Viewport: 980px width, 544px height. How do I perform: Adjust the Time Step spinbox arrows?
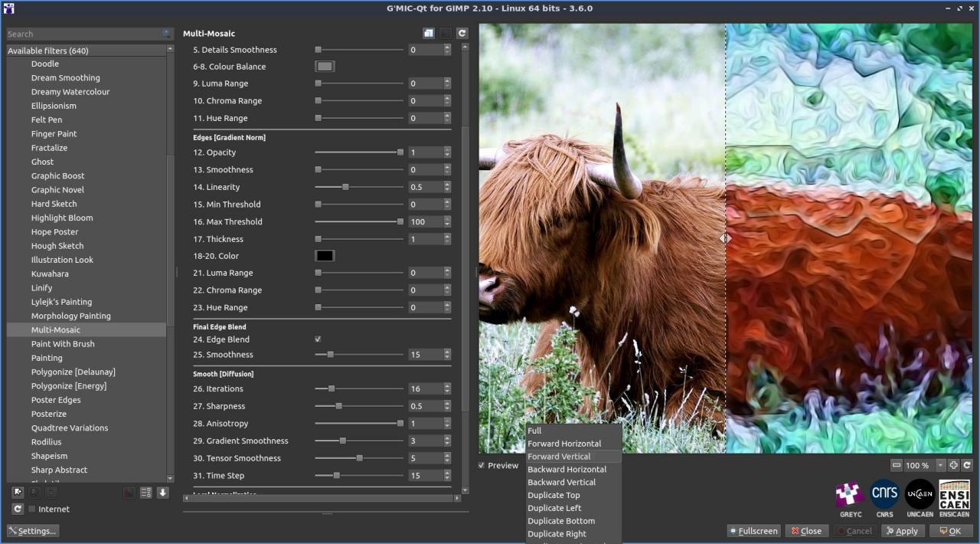(x=447, y=476)
